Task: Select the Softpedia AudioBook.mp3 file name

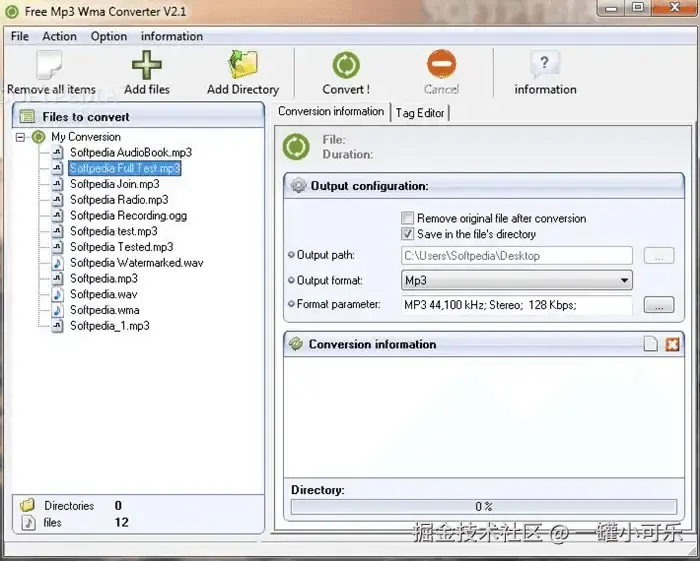Action: pyautogui.click(x=131, y=153)
